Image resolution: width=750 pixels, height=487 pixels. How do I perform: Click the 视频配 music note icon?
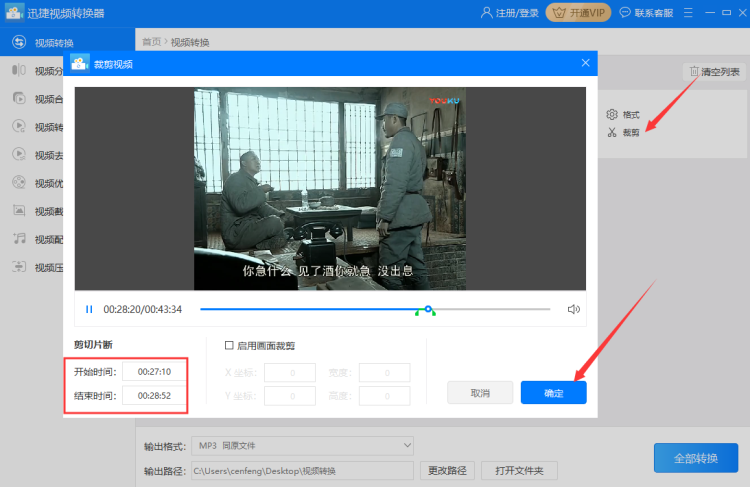coord(19,238)
